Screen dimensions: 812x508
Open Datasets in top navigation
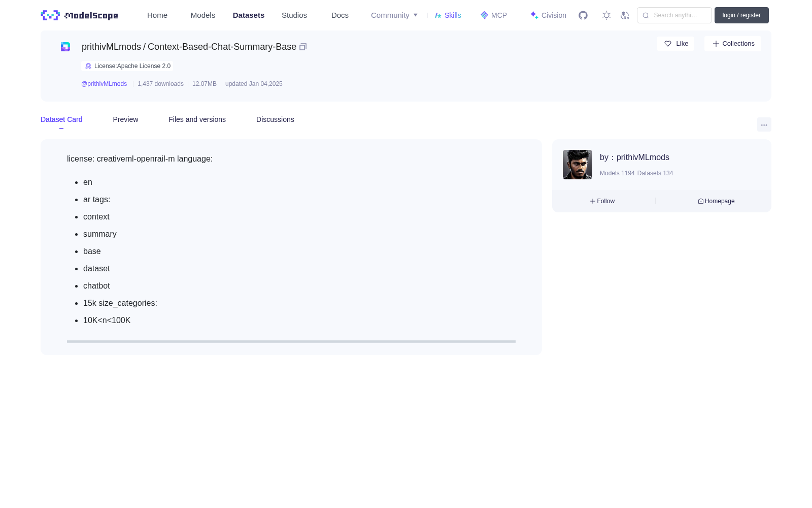pos(249,15)
